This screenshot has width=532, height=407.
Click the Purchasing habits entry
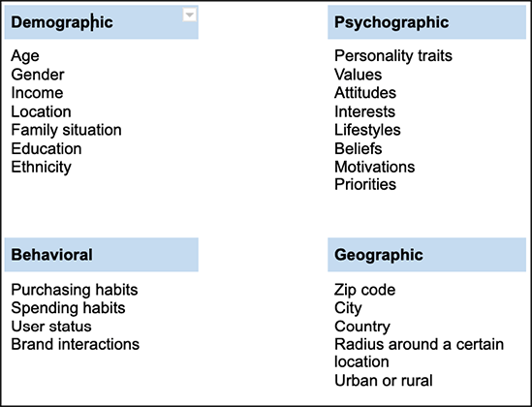point(75,290)
